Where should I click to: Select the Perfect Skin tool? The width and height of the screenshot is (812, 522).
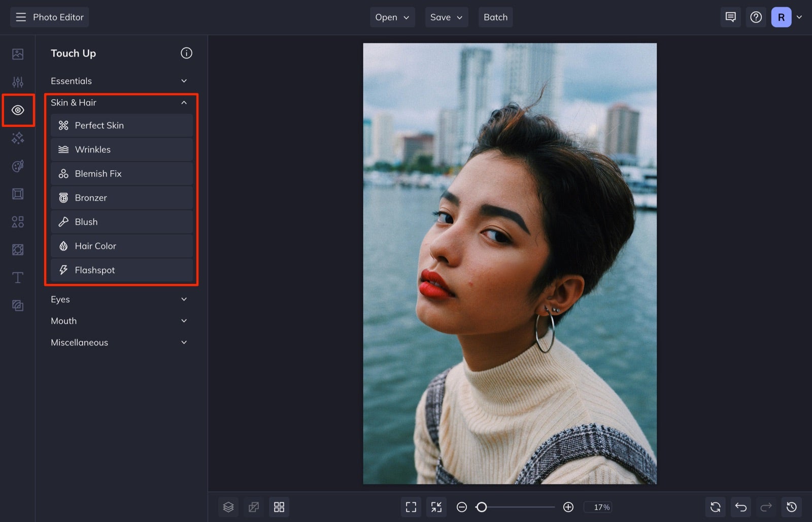pyautogui.click(x=121, y=125)
